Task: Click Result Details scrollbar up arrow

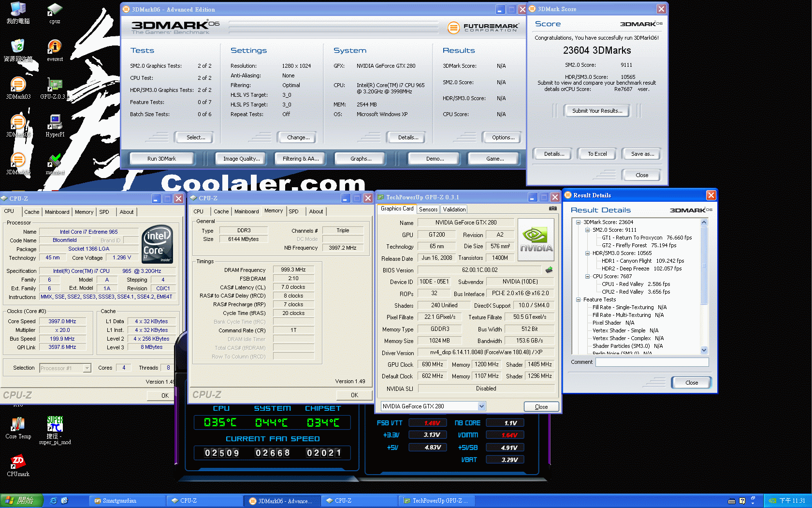Action: click(704, 223)
